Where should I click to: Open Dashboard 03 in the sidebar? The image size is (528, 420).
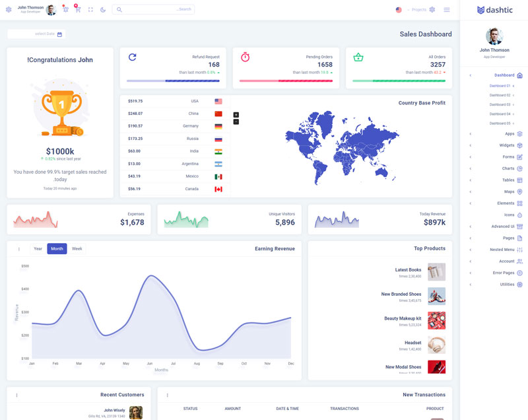point(500,104)
